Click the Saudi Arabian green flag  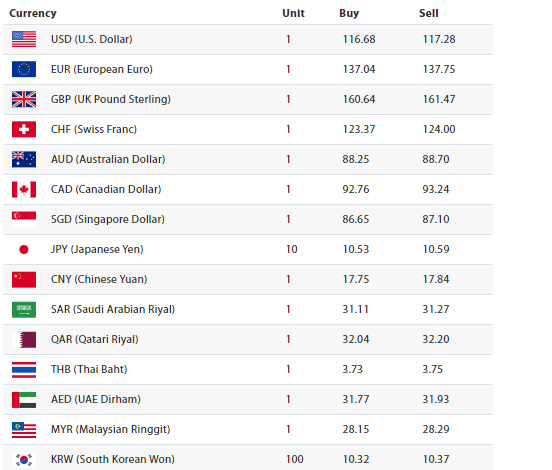pyautogui.click(x=24, y=309)
